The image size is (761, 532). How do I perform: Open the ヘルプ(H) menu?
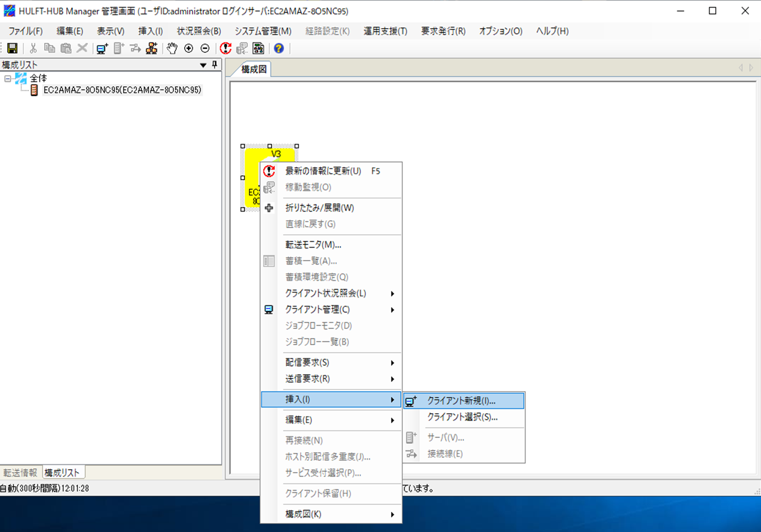click(552, 31)
